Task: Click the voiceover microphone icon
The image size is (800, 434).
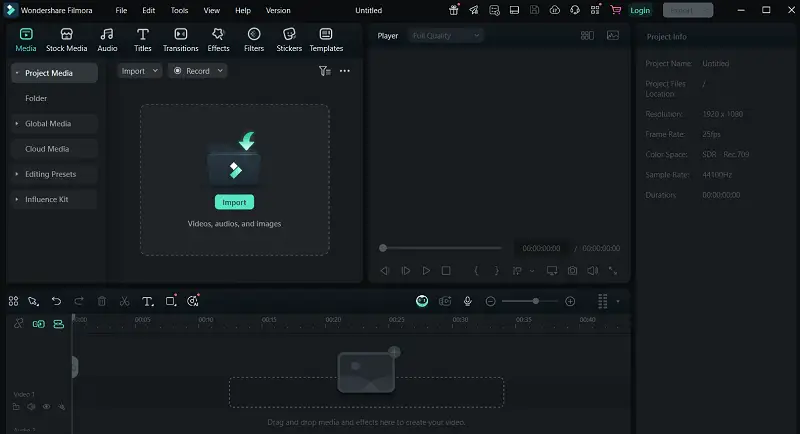Action: 467,301
